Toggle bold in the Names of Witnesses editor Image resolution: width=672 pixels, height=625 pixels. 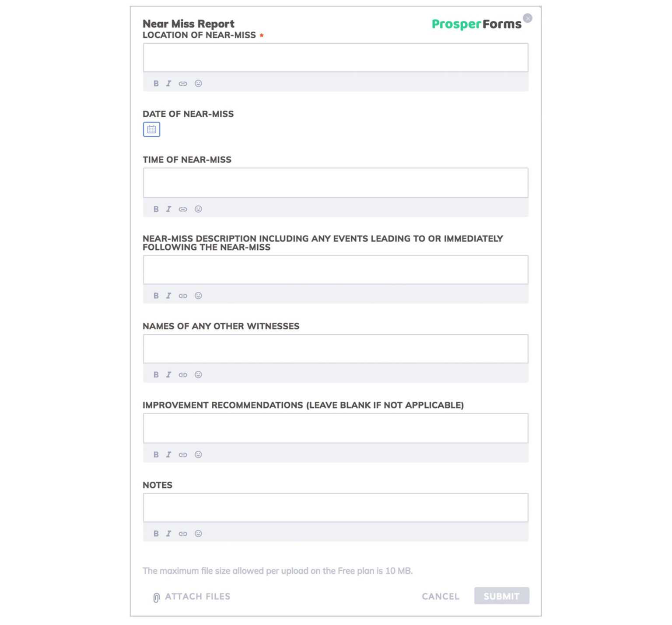click(x=156, y=374)
